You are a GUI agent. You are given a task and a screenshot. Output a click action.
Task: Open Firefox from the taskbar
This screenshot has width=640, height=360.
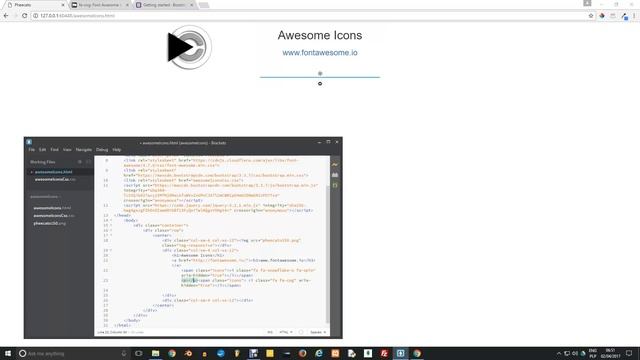[302, 353]
